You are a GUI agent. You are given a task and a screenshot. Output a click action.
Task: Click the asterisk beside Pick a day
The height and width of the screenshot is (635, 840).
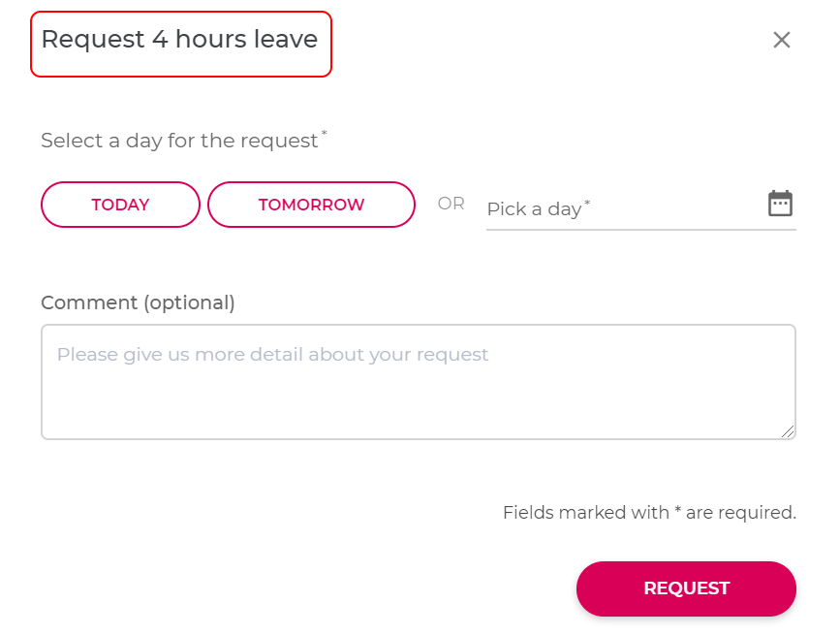[x=587, y=203]
